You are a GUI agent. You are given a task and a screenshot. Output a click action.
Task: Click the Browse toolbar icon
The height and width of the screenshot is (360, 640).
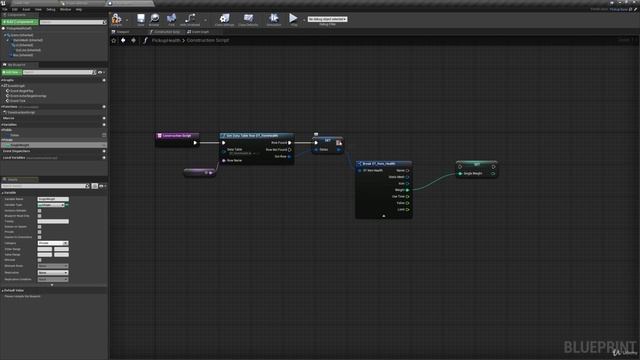pyautogui.click(x=154, y=19)
